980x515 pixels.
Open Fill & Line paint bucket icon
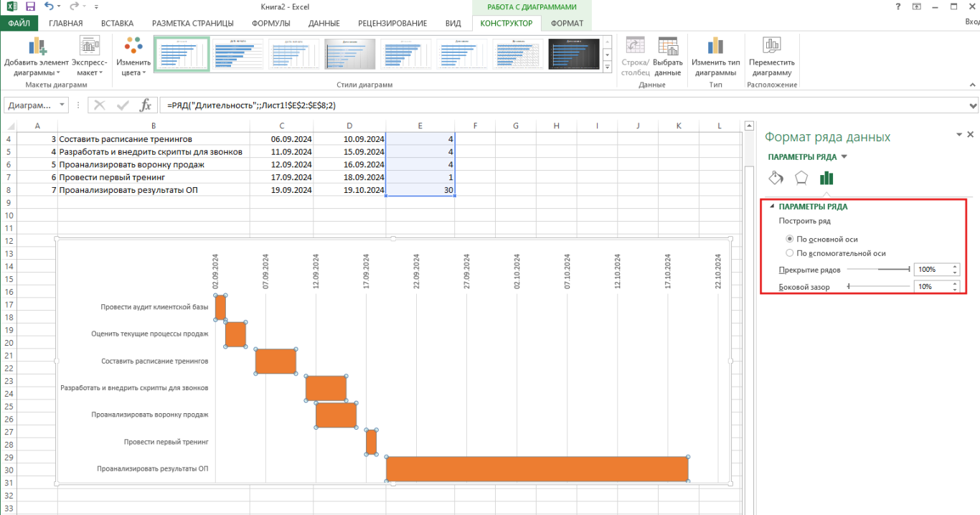tap(776, 178)
